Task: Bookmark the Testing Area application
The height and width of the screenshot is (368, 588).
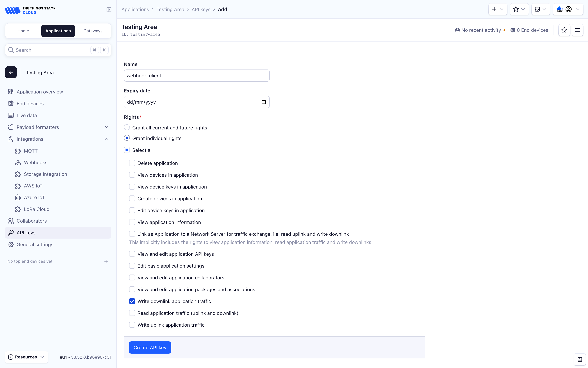Action: (x=564, y=30)
